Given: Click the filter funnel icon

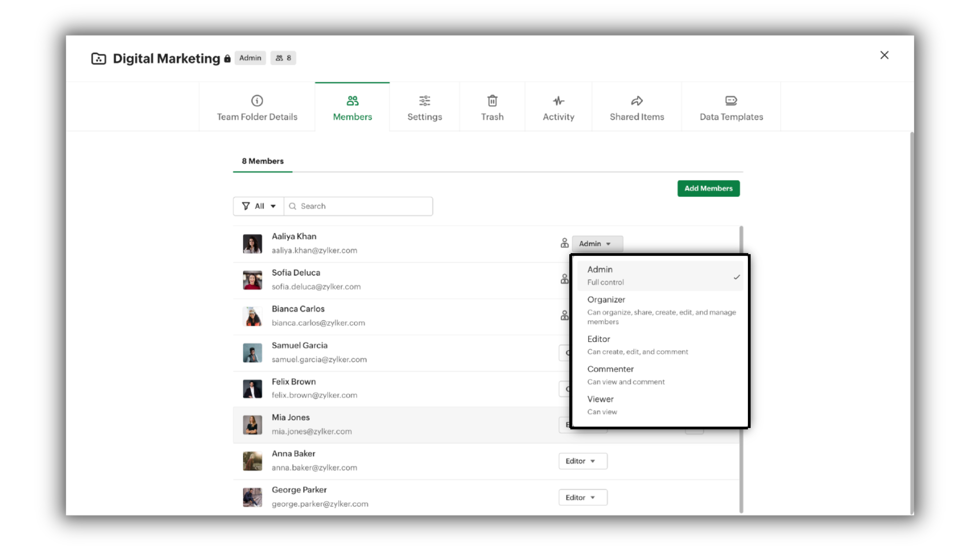Looking at the screenshot, I should click(246, 206).
